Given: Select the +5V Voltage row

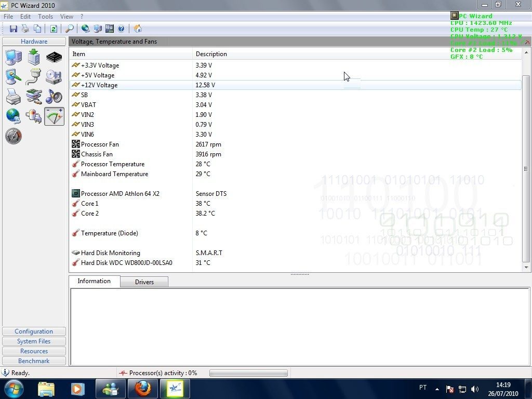Looking at the screenshot, I should 295,75.
